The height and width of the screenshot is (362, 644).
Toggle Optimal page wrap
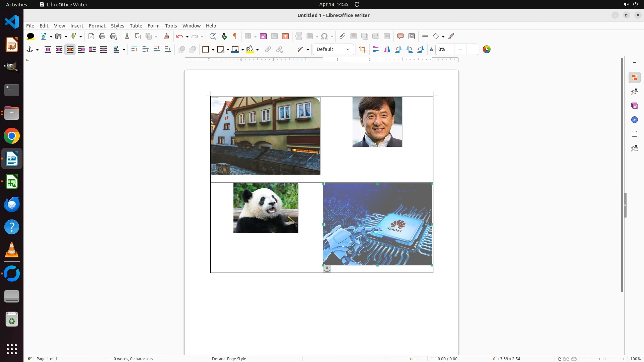pos(70,49)
